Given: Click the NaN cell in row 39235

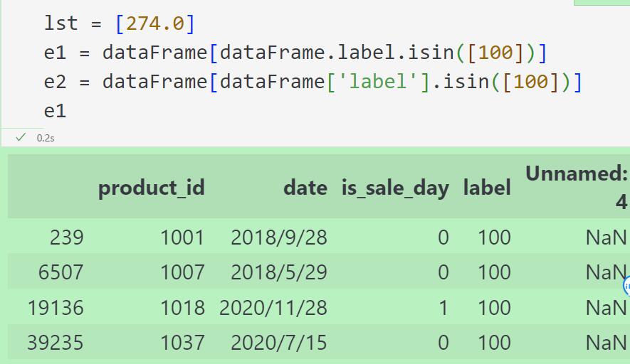Looking at the screenshot, I should point(606,343).
